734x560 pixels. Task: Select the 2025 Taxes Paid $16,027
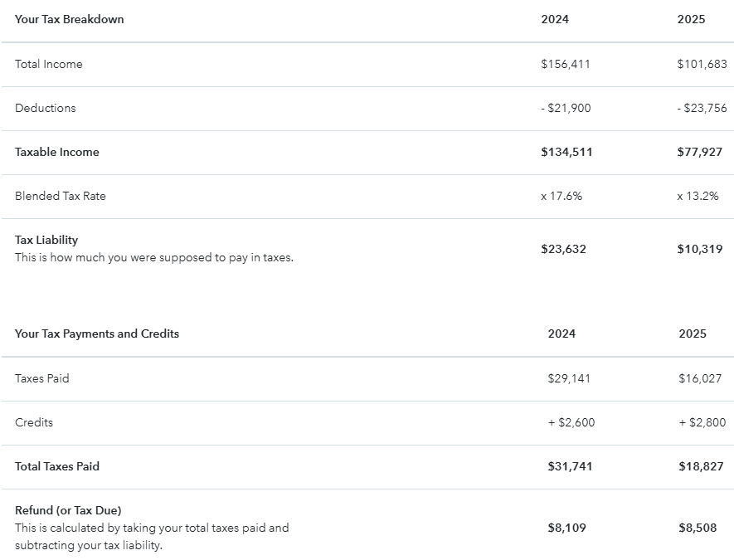pyautogui.click(x=700, y=378)
